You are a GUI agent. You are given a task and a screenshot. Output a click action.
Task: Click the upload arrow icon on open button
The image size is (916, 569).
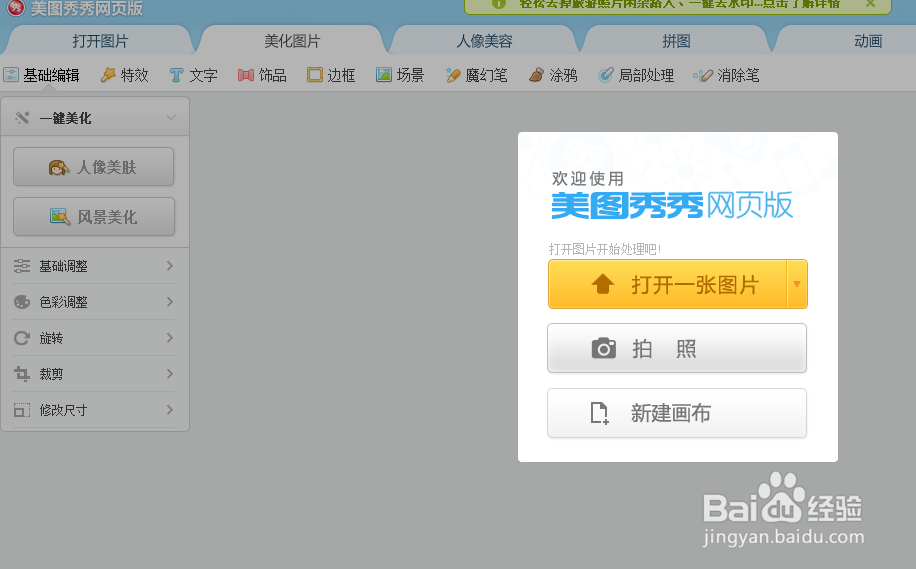[603, 284]
